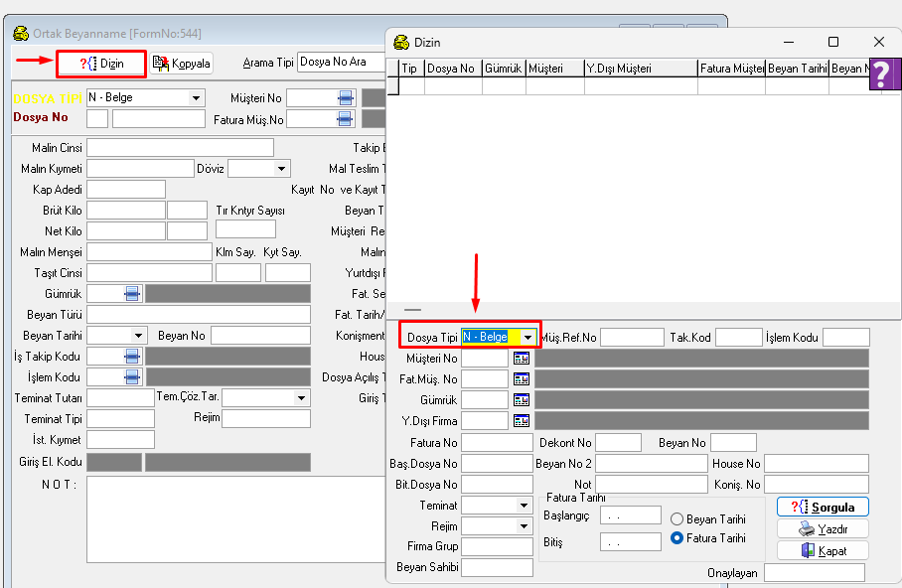Image resolution: width=902 pixels, height=588 pixels.
Task: Click the Beyan Tarihi column header
Action: (797, 69)
